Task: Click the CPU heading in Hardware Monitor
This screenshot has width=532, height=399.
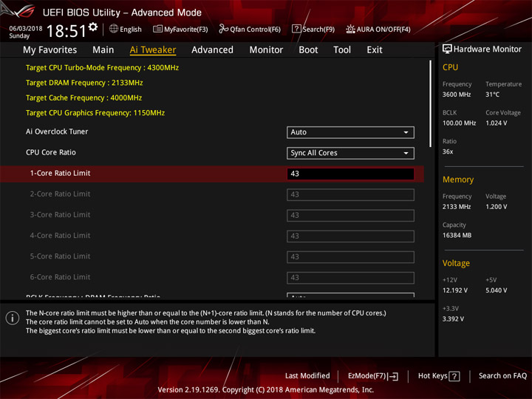Action: coord(450,67)
